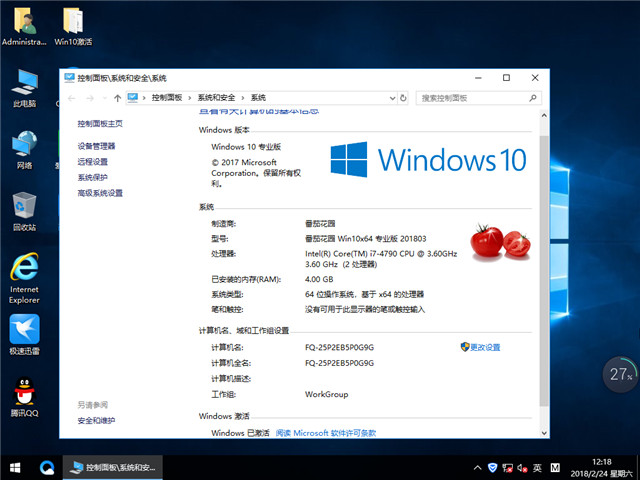Focus the 搜索控制面板 search box
Screen dimensions: 640x480
(479, 98)
